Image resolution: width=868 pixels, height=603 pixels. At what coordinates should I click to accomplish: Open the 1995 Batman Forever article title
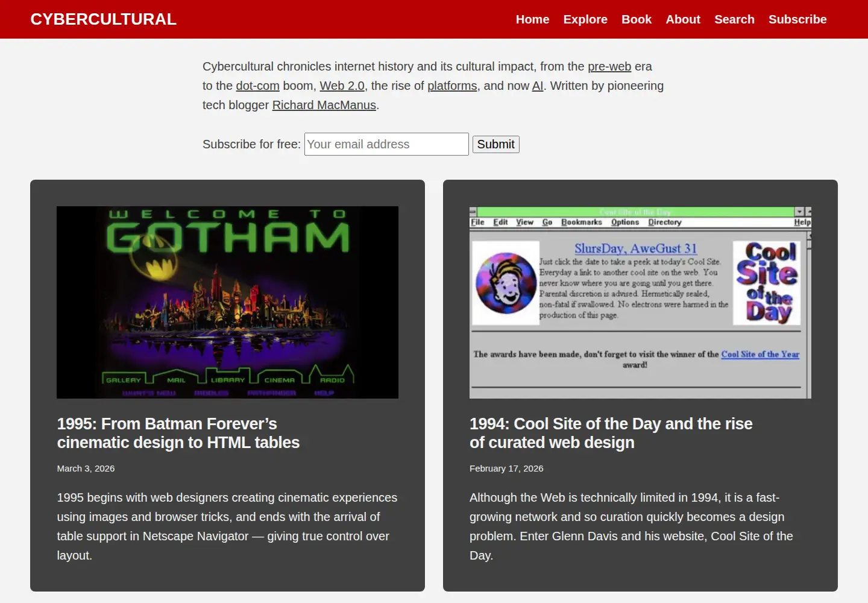tap(178, 433)
